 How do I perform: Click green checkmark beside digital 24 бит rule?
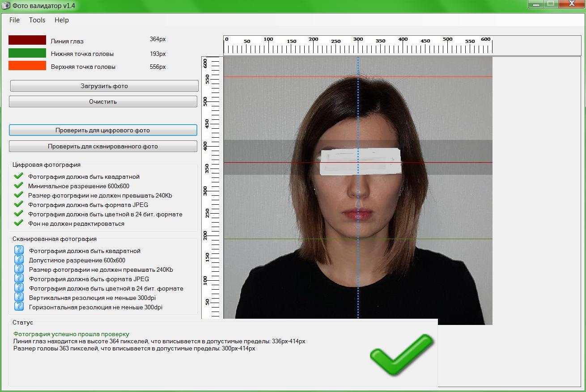click(x=18, y=214)
